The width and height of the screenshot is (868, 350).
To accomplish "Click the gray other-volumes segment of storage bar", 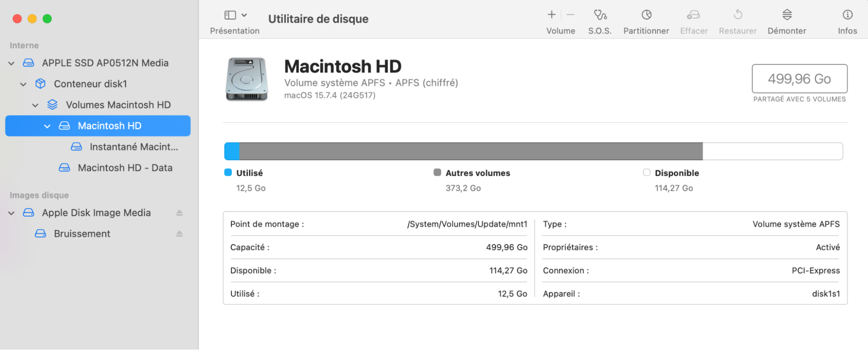I will click(x=471, y=151).
